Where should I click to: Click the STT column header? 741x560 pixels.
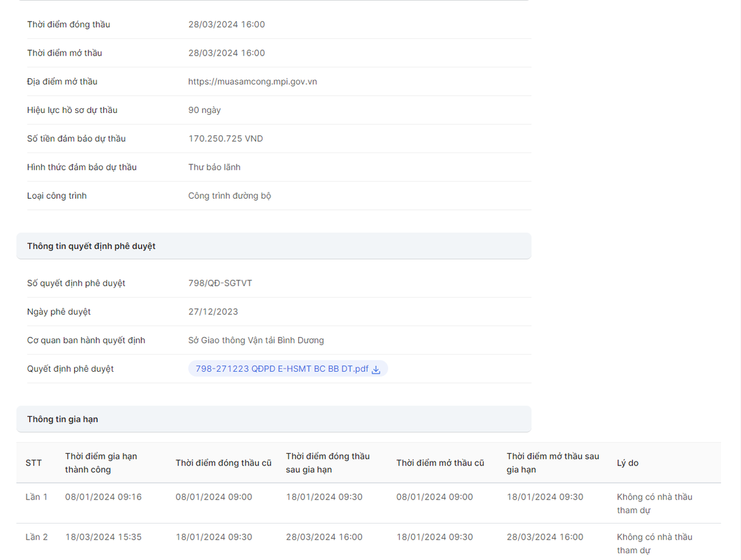coord(33,463)
